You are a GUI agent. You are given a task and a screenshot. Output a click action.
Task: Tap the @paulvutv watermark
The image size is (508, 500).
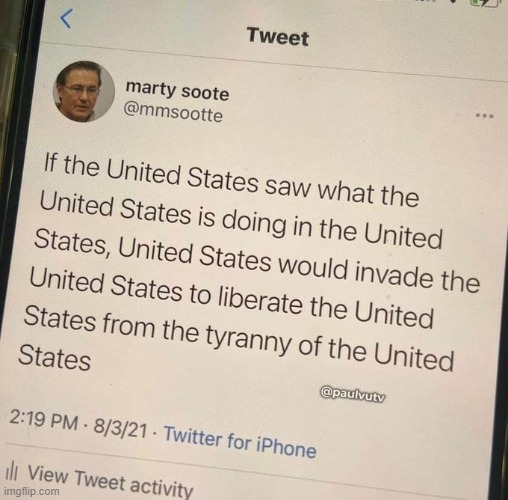pyautogui.click(x=352, y=393)
